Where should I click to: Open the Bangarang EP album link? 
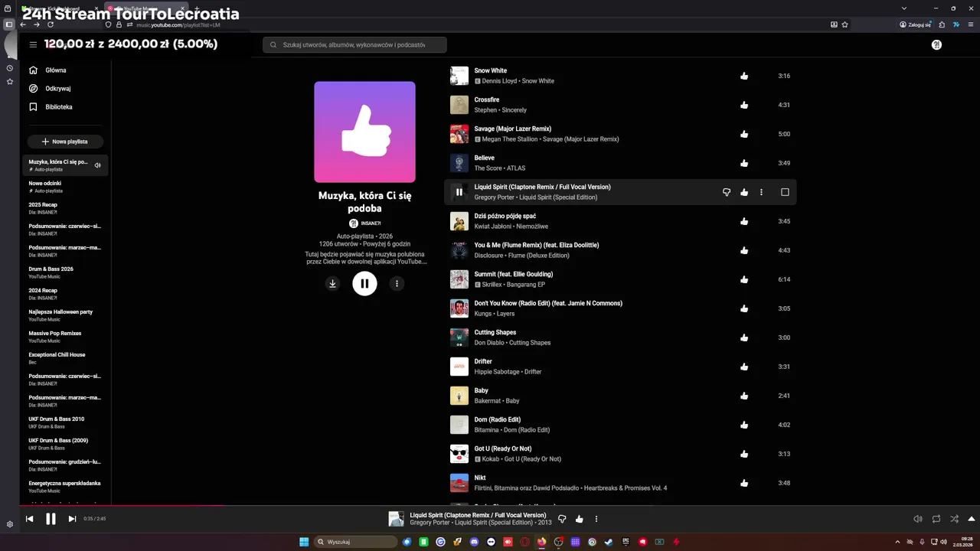(x=527, y=285)
